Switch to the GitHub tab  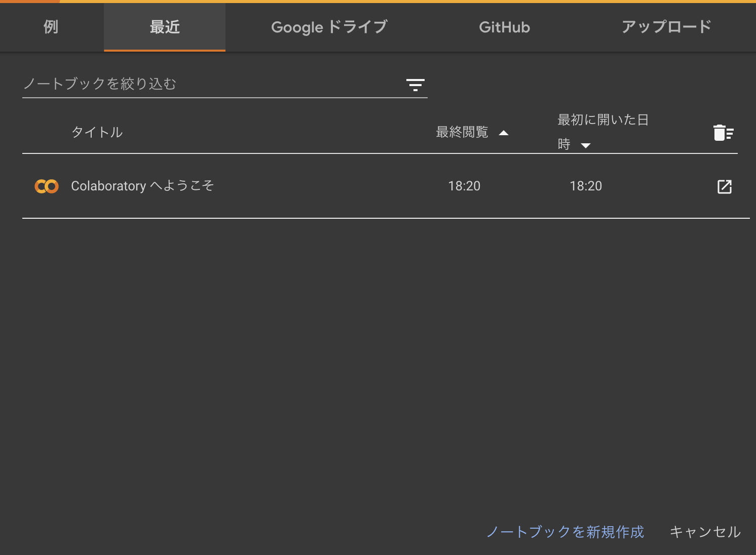505,27
